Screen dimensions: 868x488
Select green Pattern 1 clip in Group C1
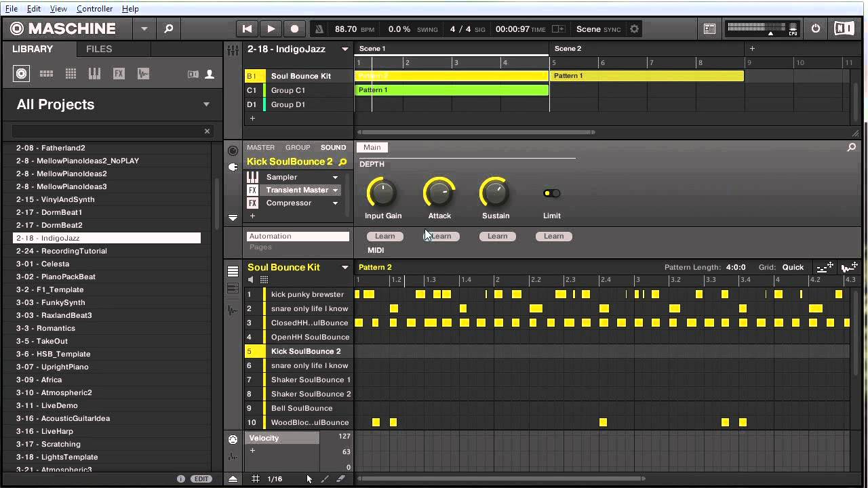(452, 89)
